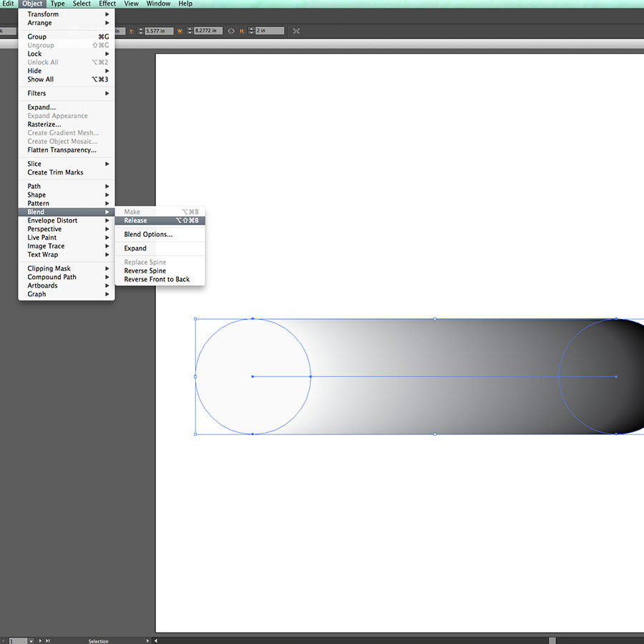The height and width of the screenshot is (644, 644).
Task: Click the last artboard arrow in status bar
Action: pyautogui.click(x=48, y=640)
